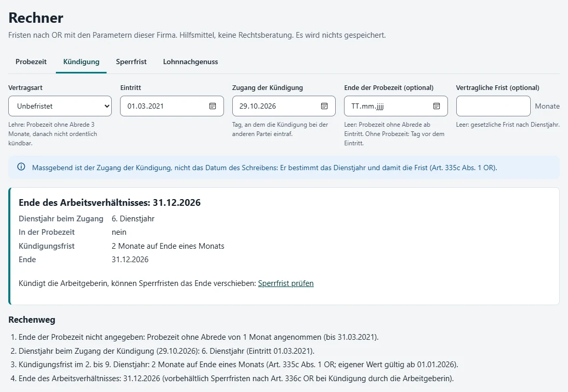Viewport: 568px width, 392px height.
Task: Follow the 'Sperrfrist prüfen' link
Action: pyautogui.click(x=286, y=283)
